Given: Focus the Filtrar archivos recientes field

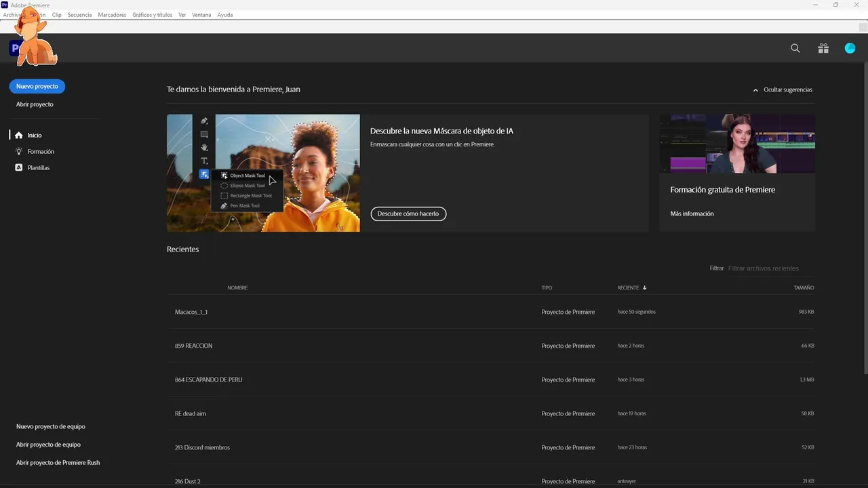Looking at the screenshot, I should tap(771, 268).
